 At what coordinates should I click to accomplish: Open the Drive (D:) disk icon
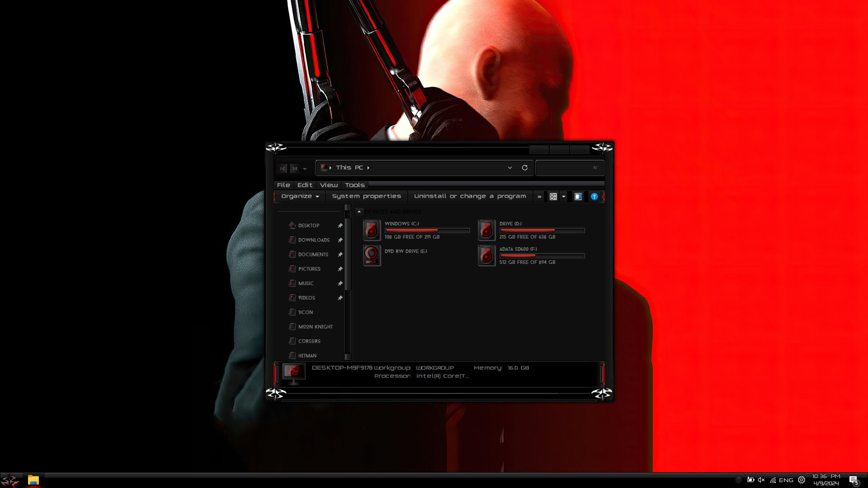(x=486, y=230)
